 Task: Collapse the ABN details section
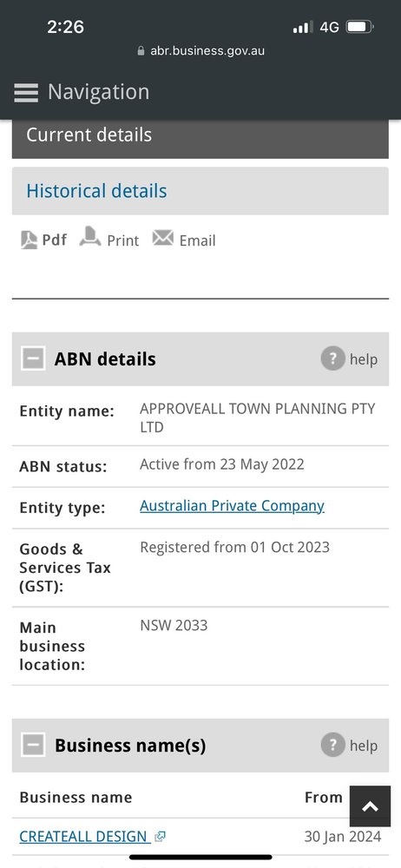33,358
